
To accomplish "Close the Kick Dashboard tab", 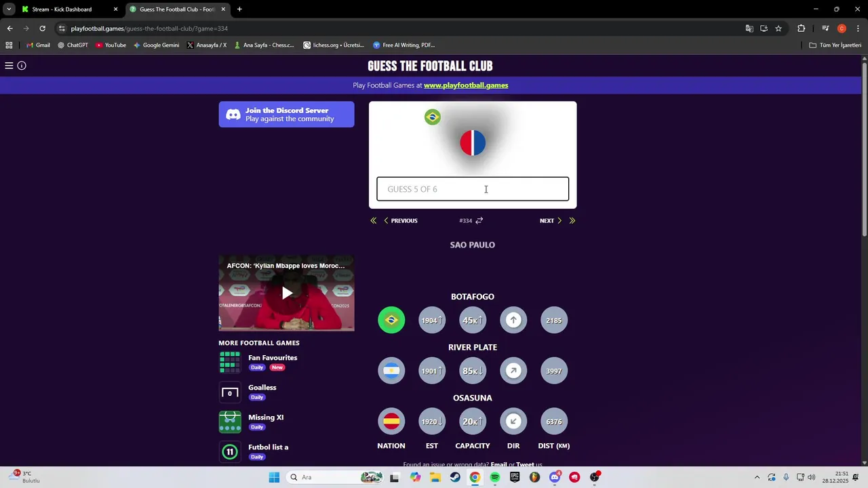I will point(115,9).
